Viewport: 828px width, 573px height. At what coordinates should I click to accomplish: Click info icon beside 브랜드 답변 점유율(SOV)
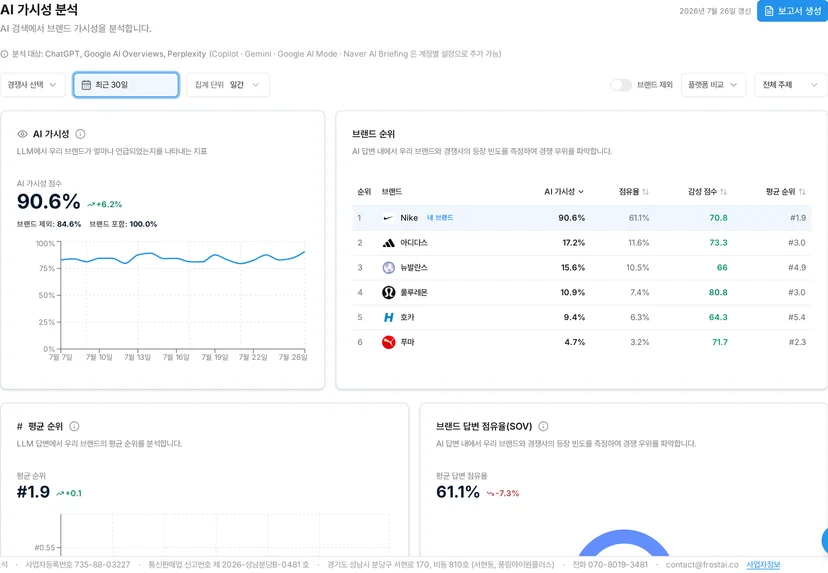tap(543, 426)
